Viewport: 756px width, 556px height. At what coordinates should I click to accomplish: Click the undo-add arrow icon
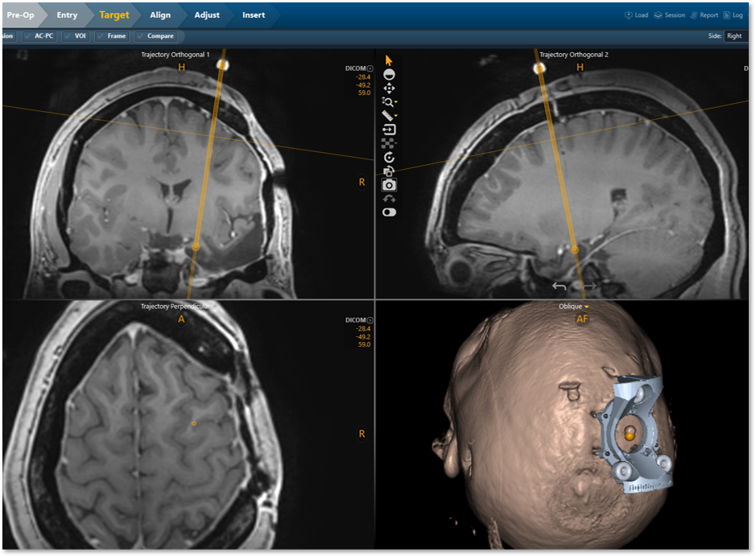pyautogui.click(x=389, y=199)
